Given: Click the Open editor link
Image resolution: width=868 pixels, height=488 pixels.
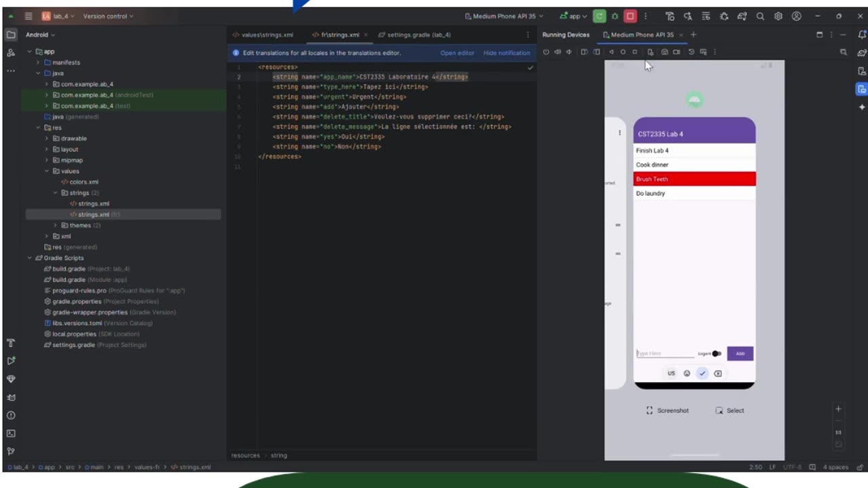Looking at the screenshot, I should 457,53.
